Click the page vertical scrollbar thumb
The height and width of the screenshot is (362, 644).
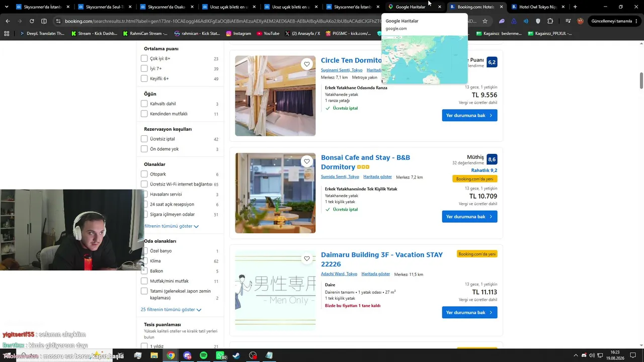pyautogui.click(x=641, y=80)
